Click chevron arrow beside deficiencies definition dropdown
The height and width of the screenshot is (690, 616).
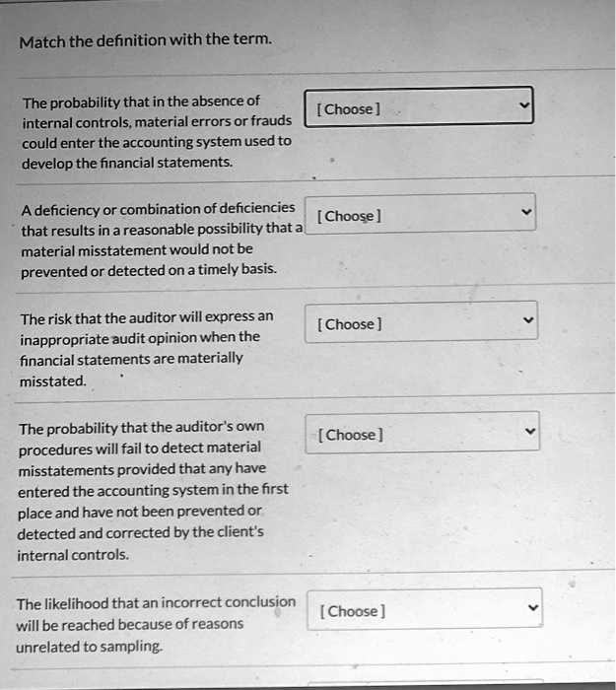[526, 212]
